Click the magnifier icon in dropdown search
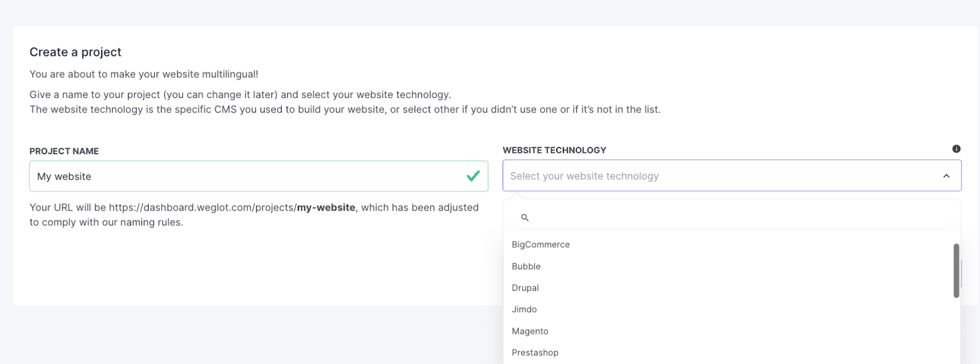This screenshot has height=364, width=980. tap(525, 218)
